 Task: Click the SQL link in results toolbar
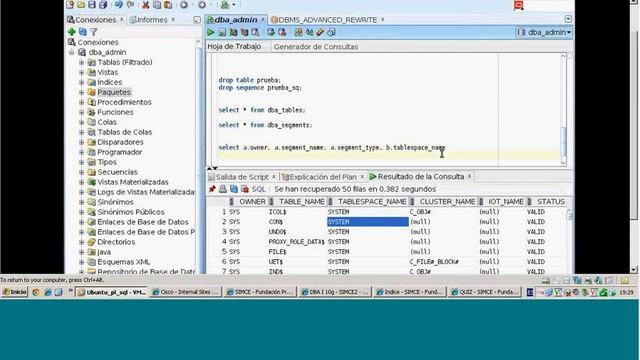(x=259, y=189)
